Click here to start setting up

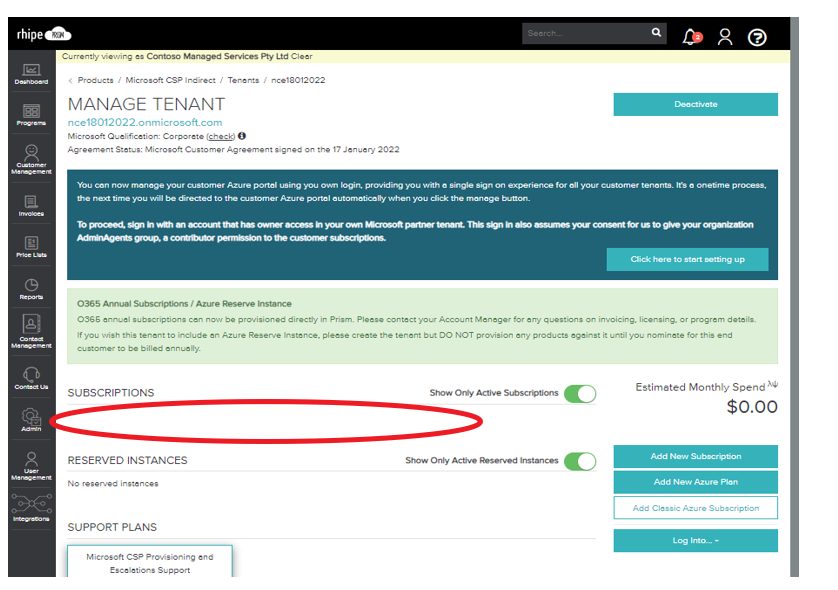(x=687, y=259)
